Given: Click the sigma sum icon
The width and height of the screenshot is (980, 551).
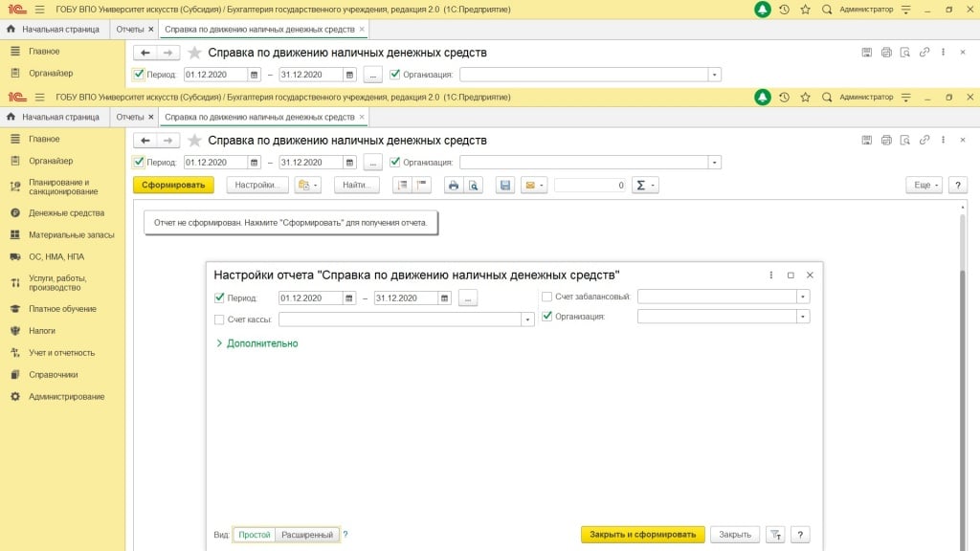Looking at the screenshot, I should pos(645,185).
